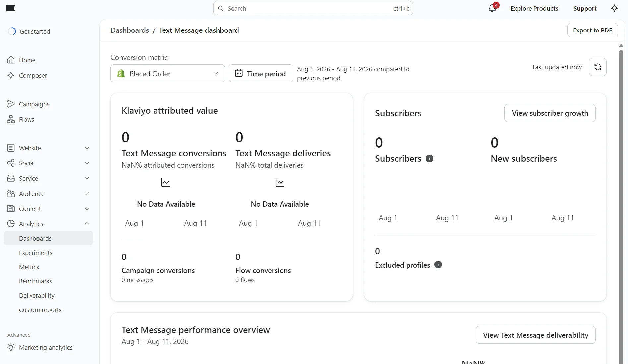Click Export to PDF button
Viewport: 628px width, 364px height.
click(592, 30)
